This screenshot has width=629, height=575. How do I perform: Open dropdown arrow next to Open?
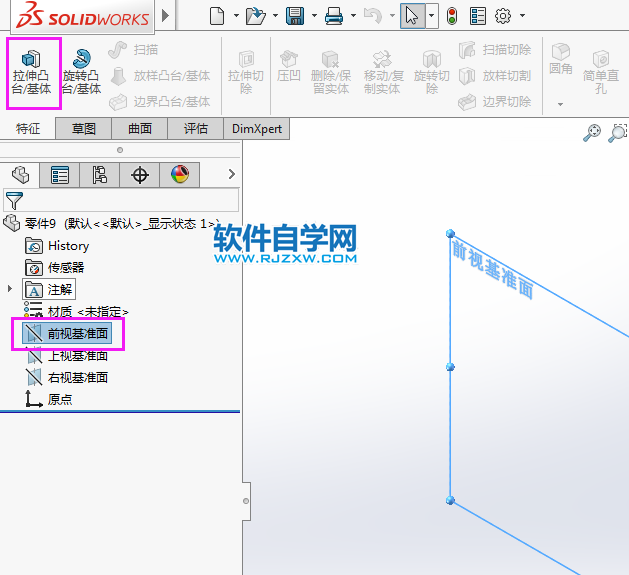[275, 16]
